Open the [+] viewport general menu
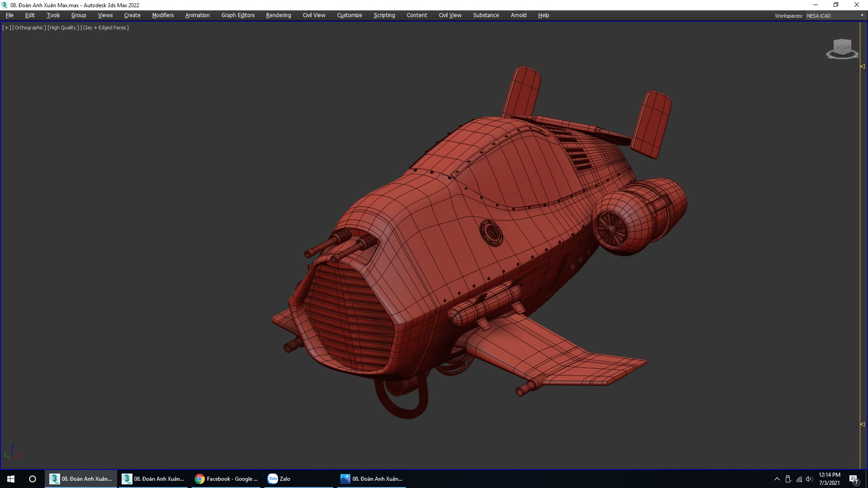 (6, 28)
